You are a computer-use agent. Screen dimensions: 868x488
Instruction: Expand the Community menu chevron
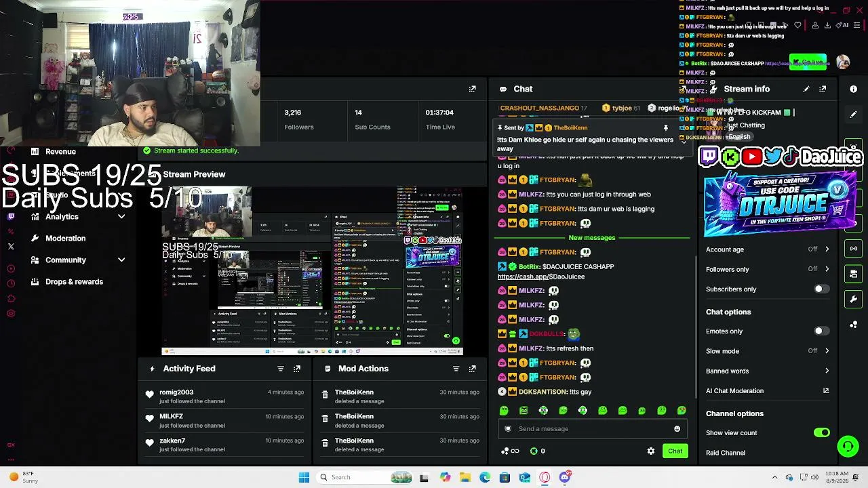(x=121, y=260)
